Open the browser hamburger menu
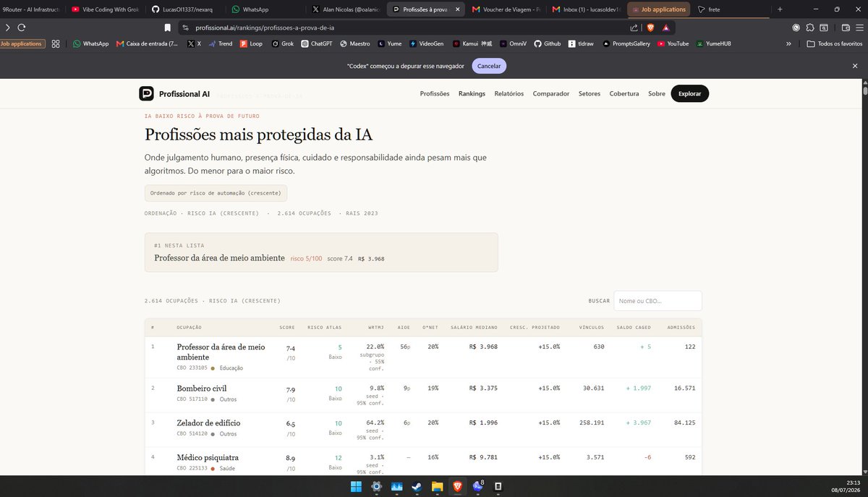Viewport: 868px width, 497px height. click(859, 27)
